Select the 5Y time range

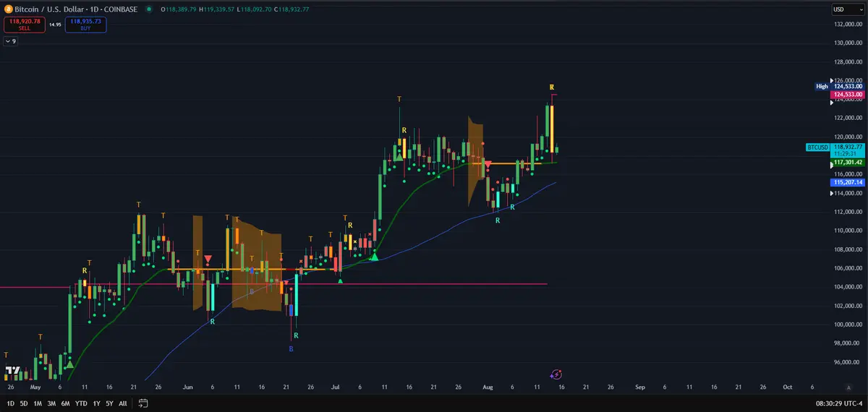pyautogui.click(x=109, y=403)
